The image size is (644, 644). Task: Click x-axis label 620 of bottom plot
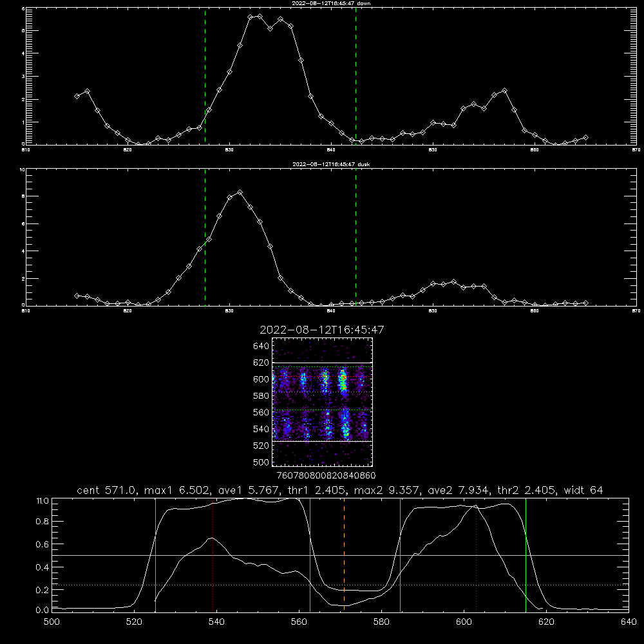coord(546,622)
